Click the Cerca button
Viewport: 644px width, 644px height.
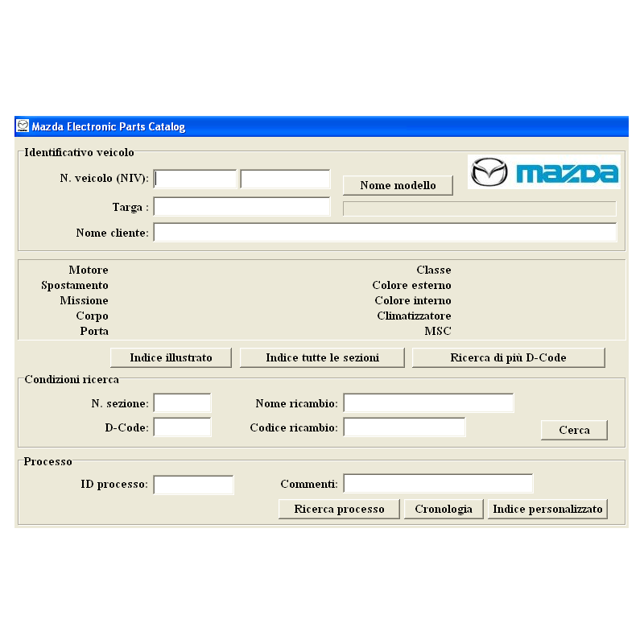point(574,430)
